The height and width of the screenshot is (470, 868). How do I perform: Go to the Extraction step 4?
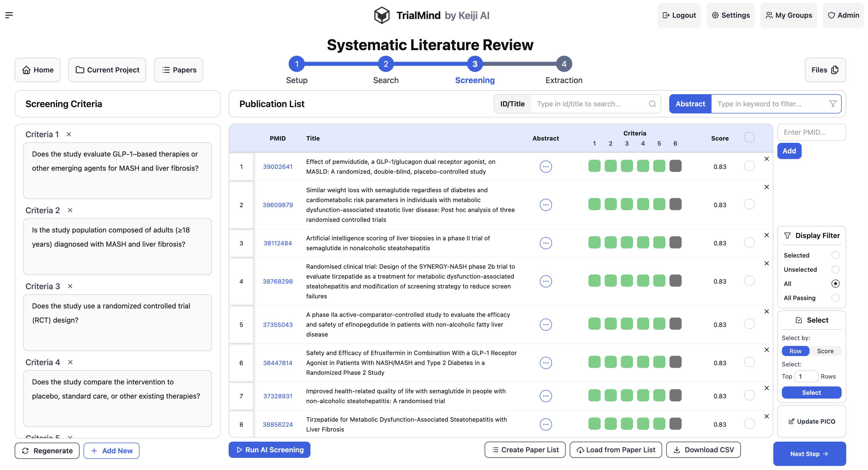[564, 64]
